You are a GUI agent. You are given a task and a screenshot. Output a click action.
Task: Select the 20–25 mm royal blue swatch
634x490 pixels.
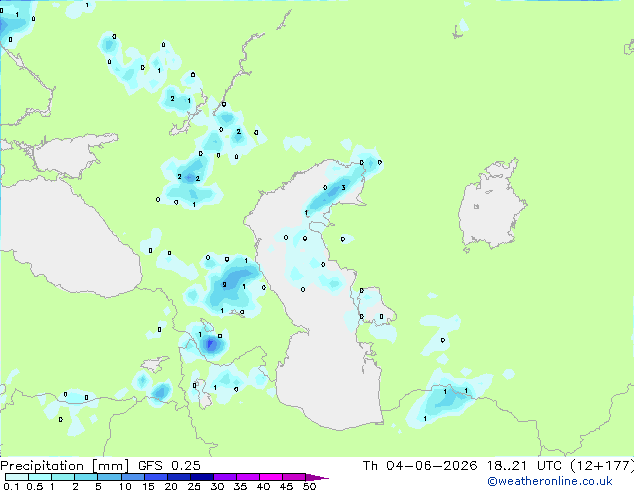click(179, 477)
